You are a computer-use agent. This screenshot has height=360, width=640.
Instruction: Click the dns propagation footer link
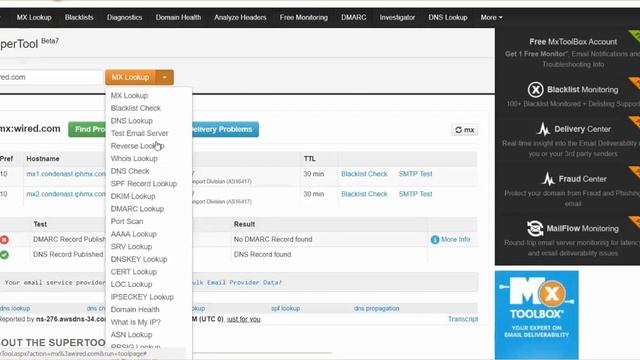tap(376, 309)
